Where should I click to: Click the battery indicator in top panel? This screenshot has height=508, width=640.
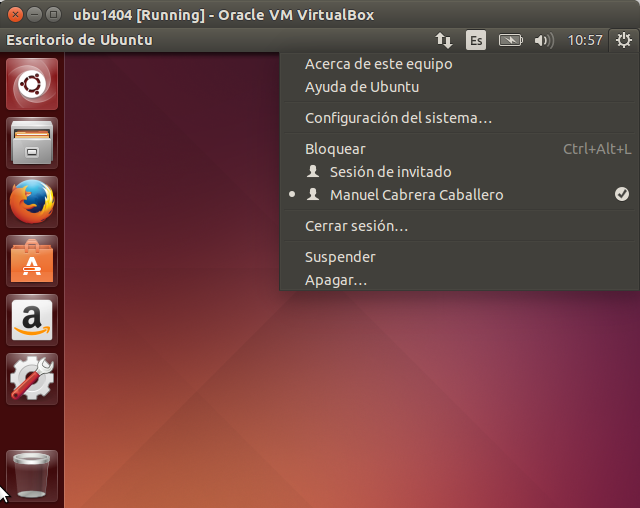pyautogui.click(x=511, y=40)
